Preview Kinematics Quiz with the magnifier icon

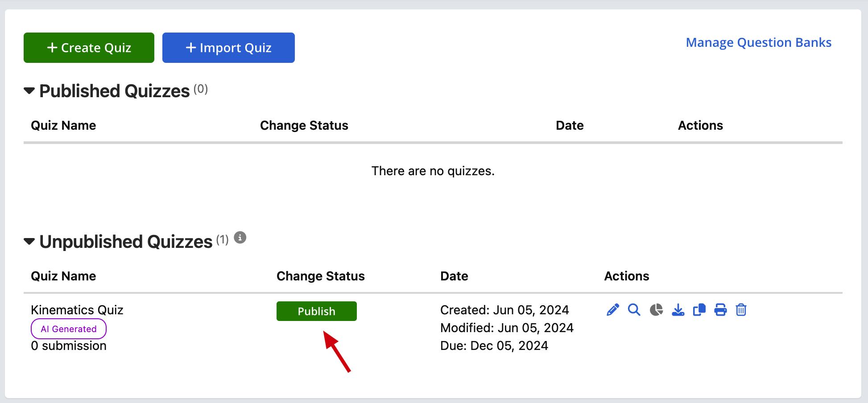tap(634, 310)
